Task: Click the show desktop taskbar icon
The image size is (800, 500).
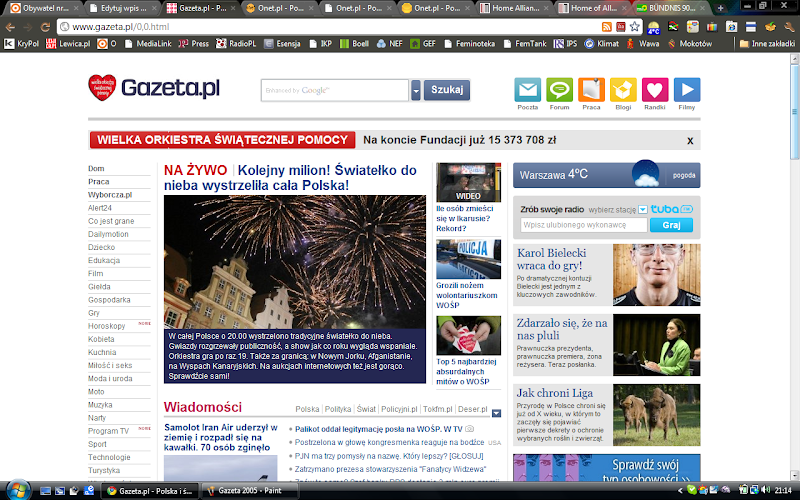Action: [x=45, y=491]
